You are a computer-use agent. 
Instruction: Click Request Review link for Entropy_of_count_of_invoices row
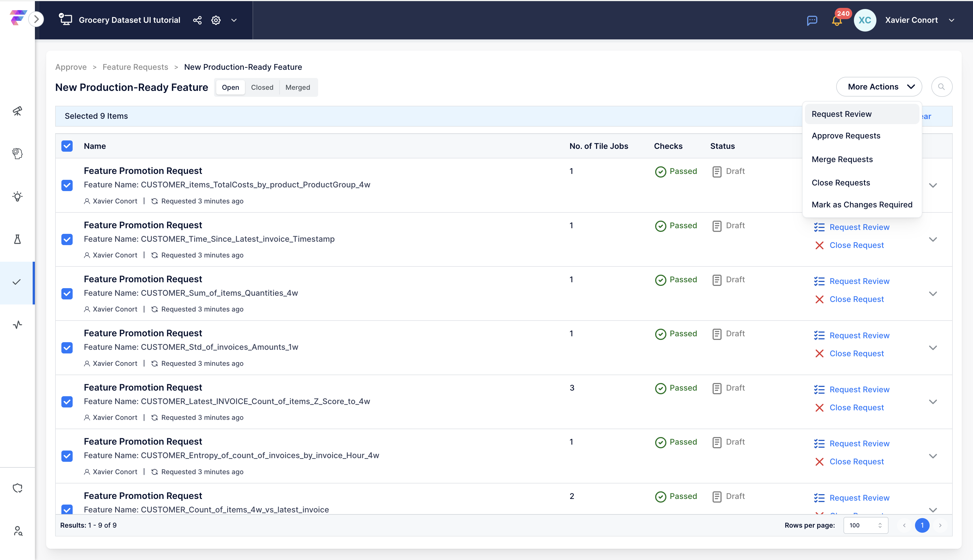pos(859,443)
